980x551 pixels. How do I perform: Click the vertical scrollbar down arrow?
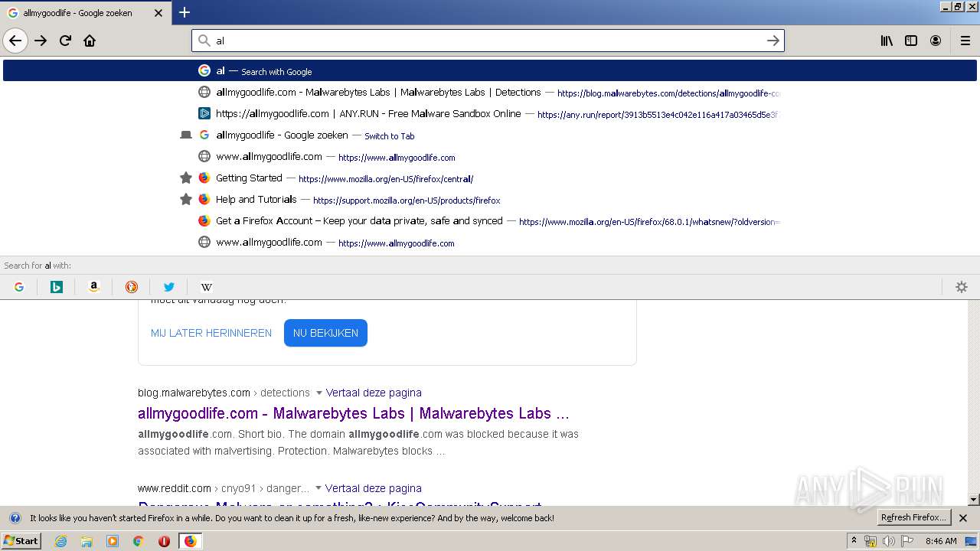pos(974,500)
